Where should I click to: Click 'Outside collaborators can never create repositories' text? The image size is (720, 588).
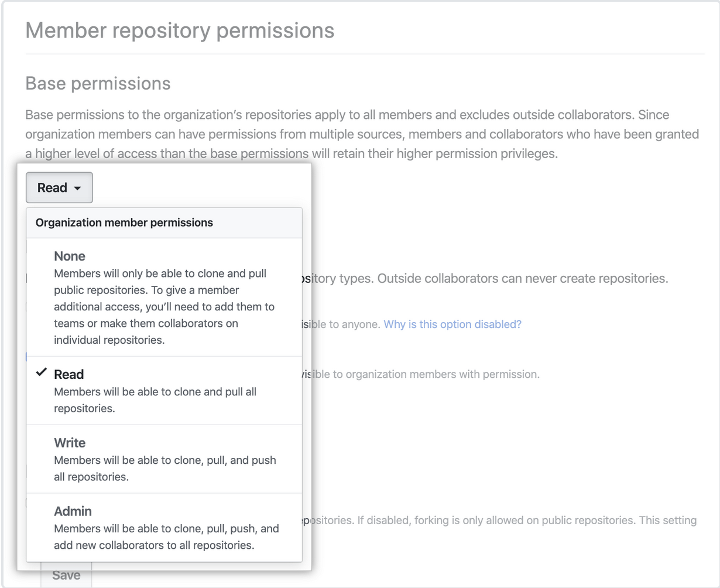[x=523, y=278]
